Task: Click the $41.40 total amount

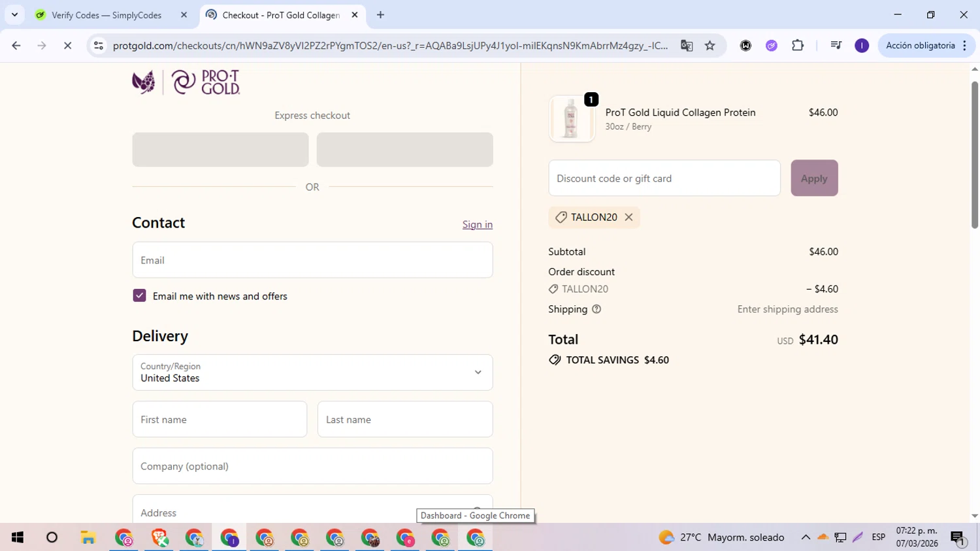Action: [x=819, y=340]
